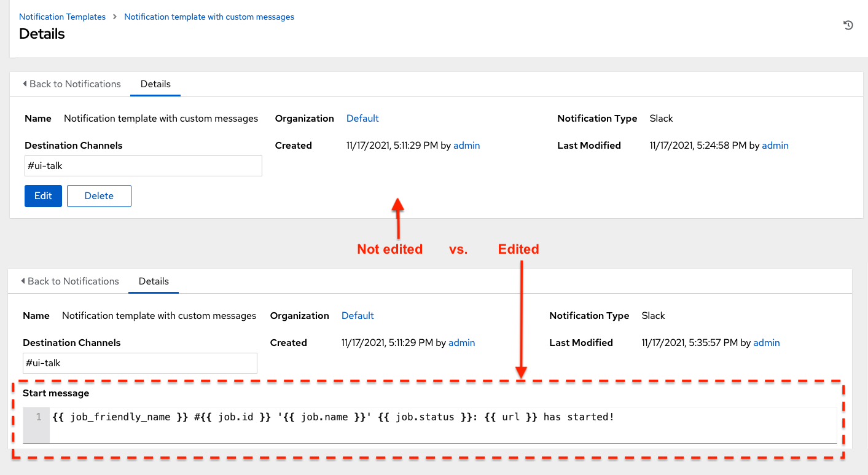Open the Default organization link in the upper panel
The height and width of the screenshot is (475, 868).
pyautogui.click(x=362, y=118)
